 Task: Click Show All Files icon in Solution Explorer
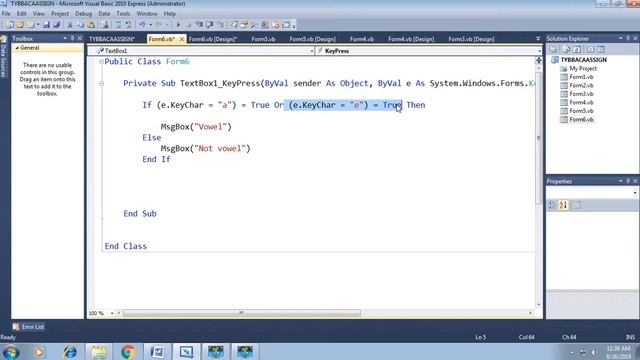(x=567, y=49)
